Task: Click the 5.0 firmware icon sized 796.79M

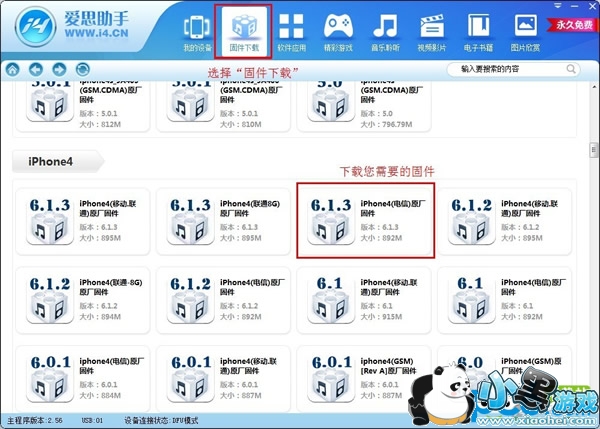Action: (331, 101)
